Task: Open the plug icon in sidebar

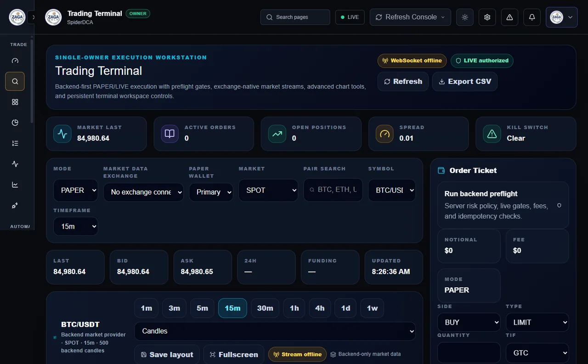Action: (15, 206)
